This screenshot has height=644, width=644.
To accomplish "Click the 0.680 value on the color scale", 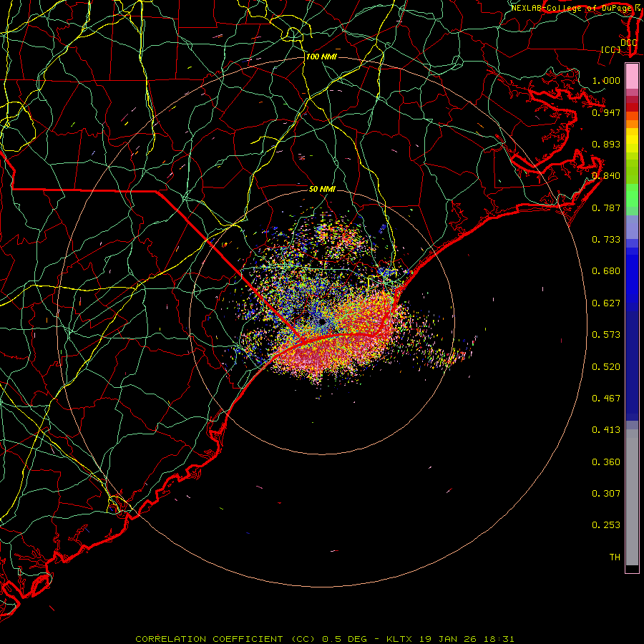I will click(606, 271).
